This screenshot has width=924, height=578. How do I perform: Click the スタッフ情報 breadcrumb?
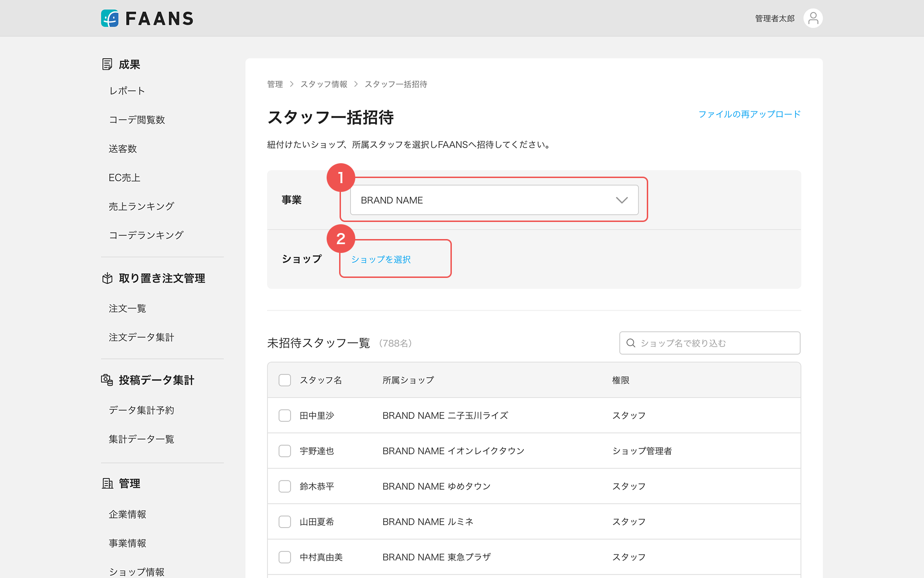324,84
